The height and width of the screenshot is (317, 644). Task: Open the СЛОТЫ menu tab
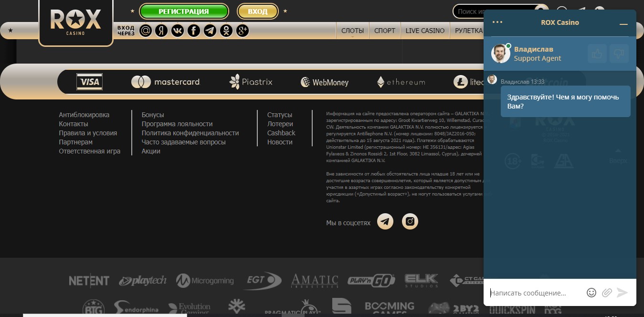point(352,31)
